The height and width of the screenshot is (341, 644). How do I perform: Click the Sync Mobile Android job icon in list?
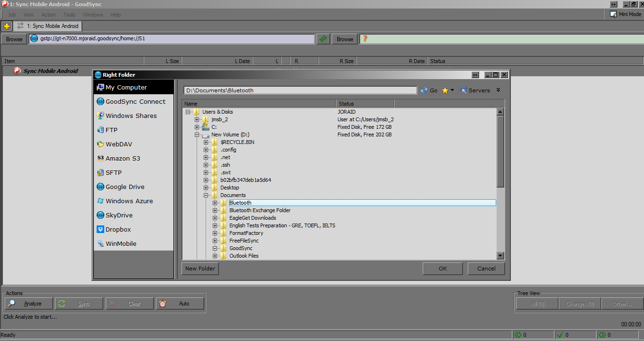click(x=17, y=71)
